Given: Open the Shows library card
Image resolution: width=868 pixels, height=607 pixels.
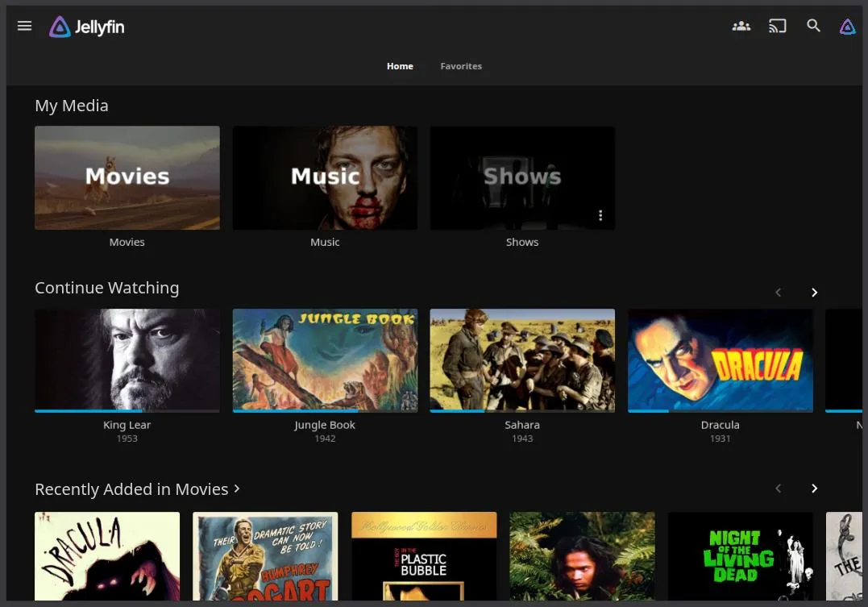Looking at the screenshot, I should [x=522, y=178].
